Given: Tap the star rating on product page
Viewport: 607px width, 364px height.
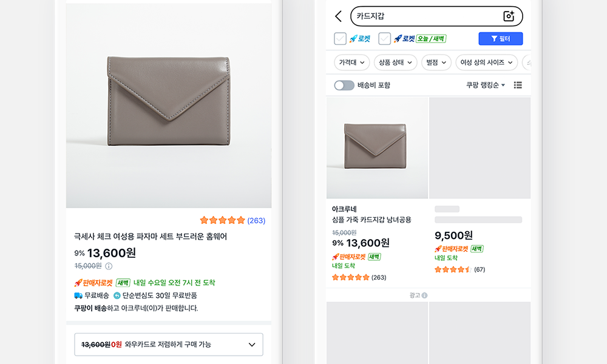Looking at the screenshot, I should click(x=222, y=220).
